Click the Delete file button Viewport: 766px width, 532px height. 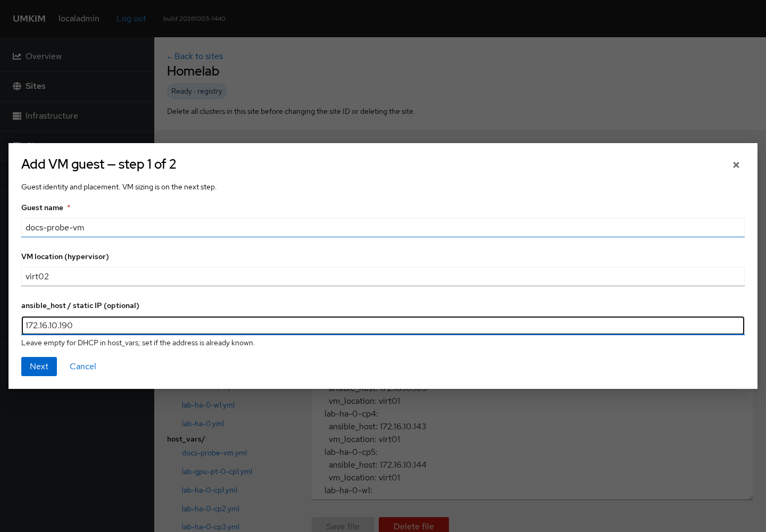[414, 525]
